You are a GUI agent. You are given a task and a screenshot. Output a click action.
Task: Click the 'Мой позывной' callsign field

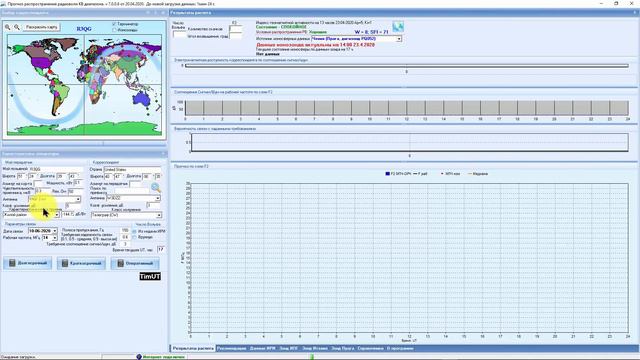tap(55, 169)
